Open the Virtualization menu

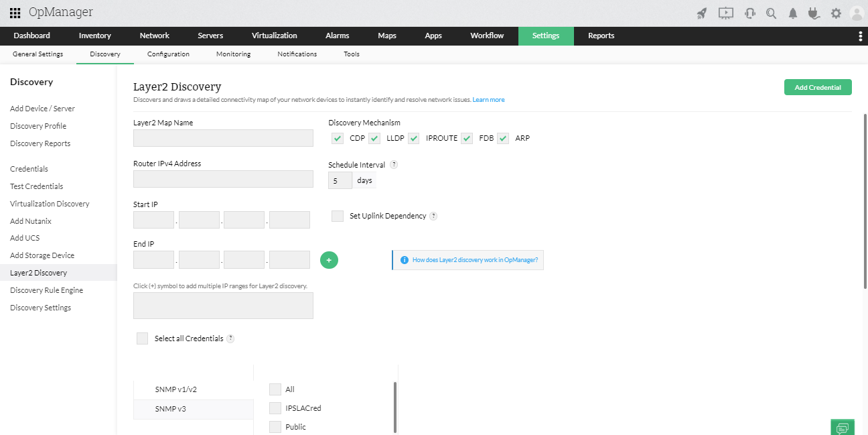[275, 36]
